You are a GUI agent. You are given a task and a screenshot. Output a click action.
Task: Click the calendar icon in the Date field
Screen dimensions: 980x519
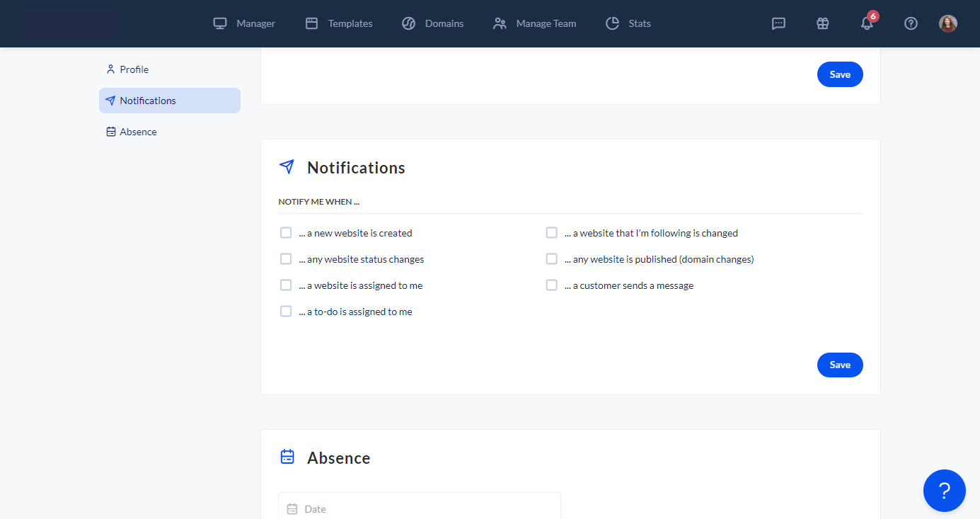[x=292, y=509]
